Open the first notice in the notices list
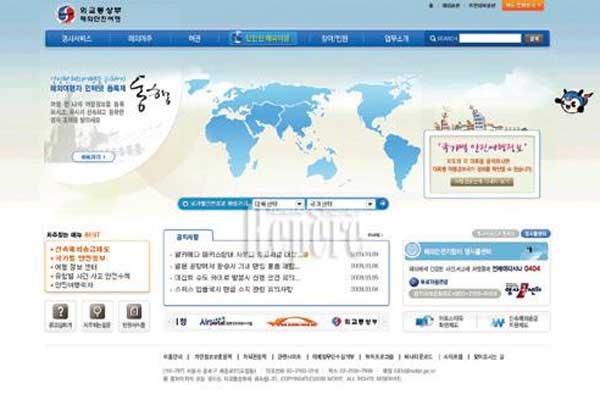The height and width of the screenshot is (400, 600). [241, 254]
